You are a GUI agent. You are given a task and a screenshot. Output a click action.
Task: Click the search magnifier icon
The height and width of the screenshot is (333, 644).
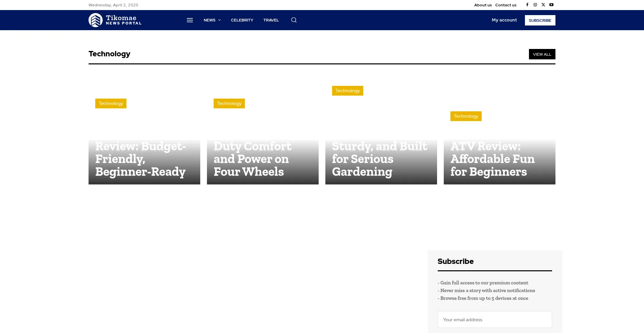tap(294, 20)
